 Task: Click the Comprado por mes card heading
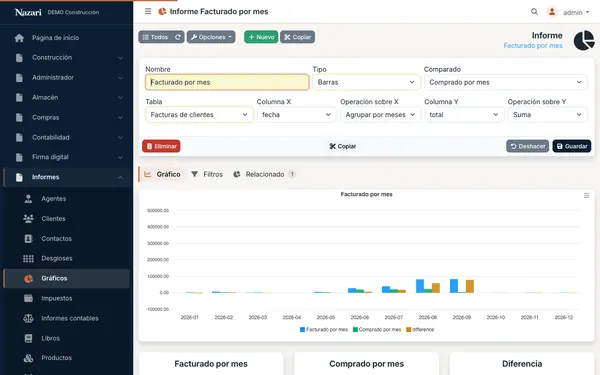(366, 364)
